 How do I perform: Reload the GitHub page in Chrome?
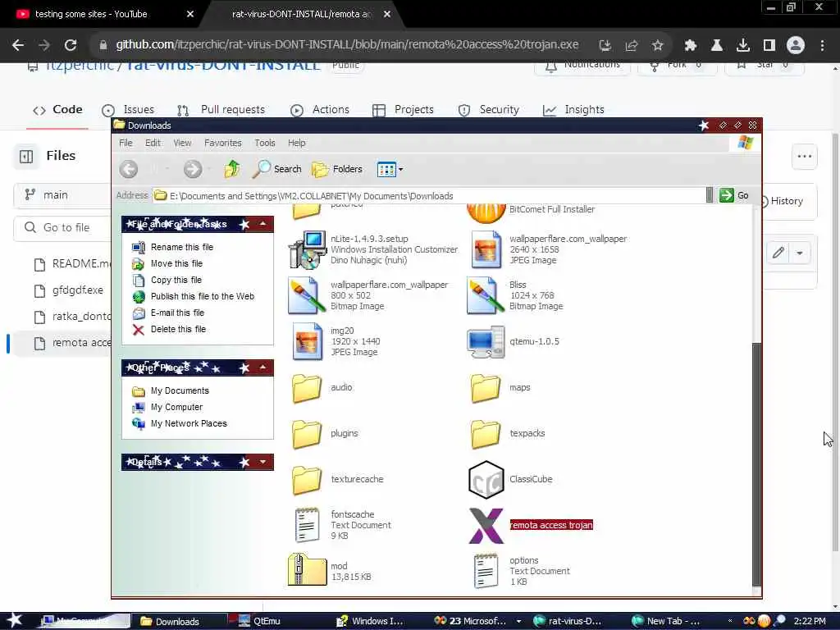[x=71, y=45]
